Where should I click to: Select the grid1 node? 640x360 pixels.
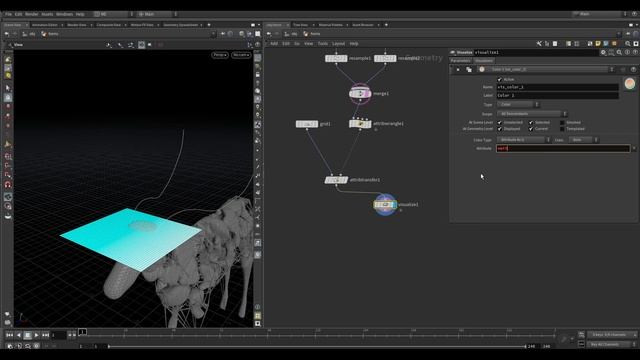click(x=307, y=124)
